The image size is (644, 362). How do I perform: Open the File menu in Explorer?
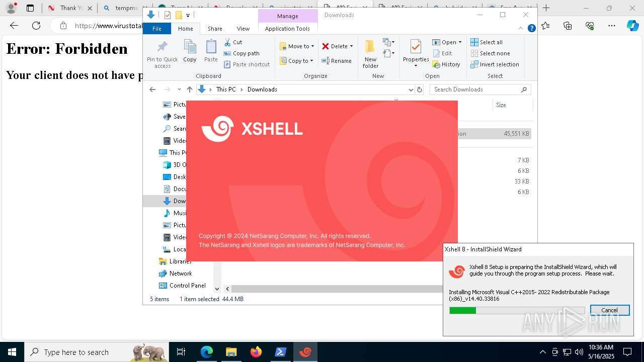pyautogui.click(x=157, y=29)
